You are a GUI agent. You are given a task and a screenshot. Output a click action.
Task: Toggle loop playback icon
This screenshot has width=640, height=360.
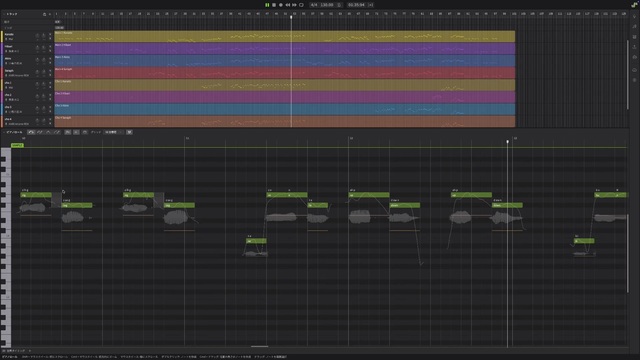[301, 5]
